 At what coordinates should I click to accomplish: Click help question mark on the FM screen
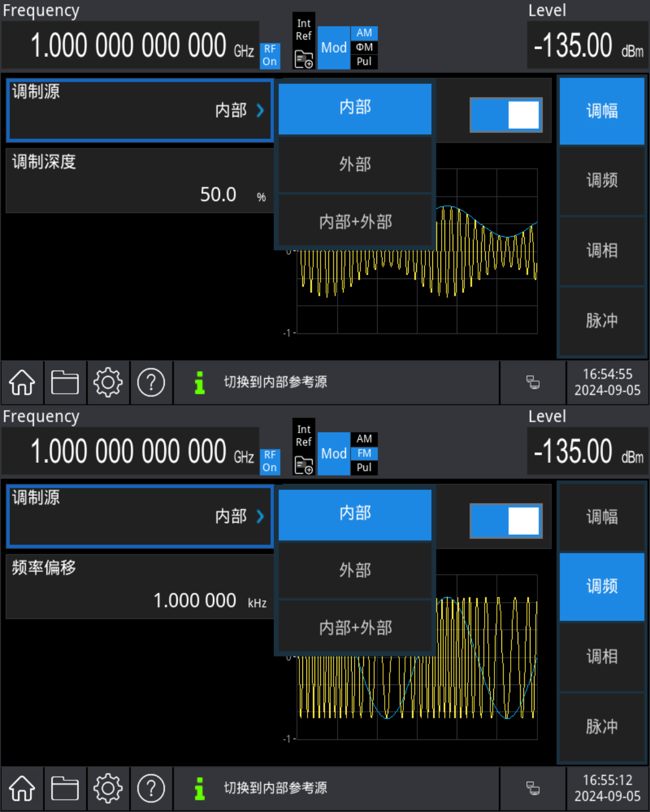[x=151, y=789]
